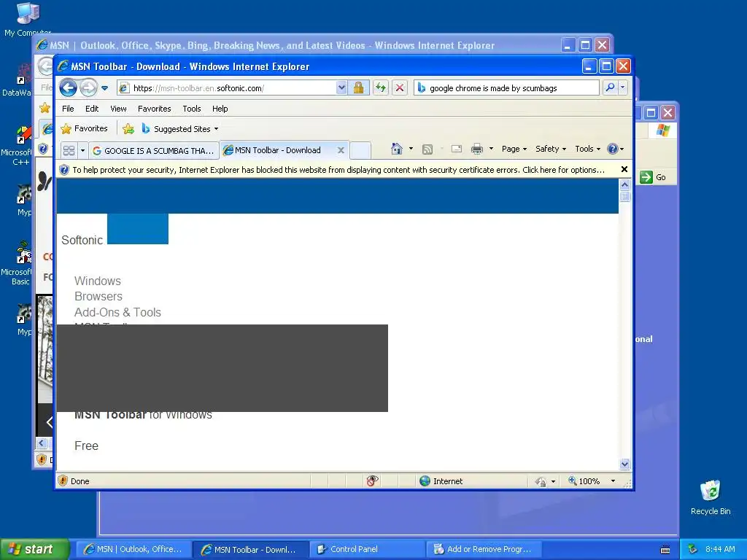
Task: Click the status bar shield icon
Action: click(x=63, y=481)
